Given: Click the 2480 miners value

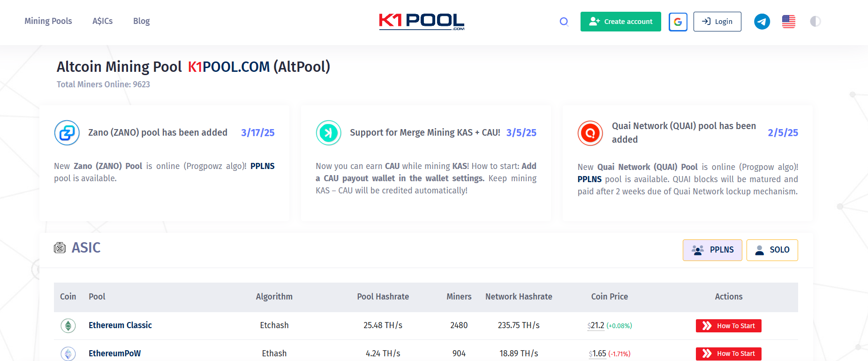Looking at the screenshot, I should [x=459, y=325].
